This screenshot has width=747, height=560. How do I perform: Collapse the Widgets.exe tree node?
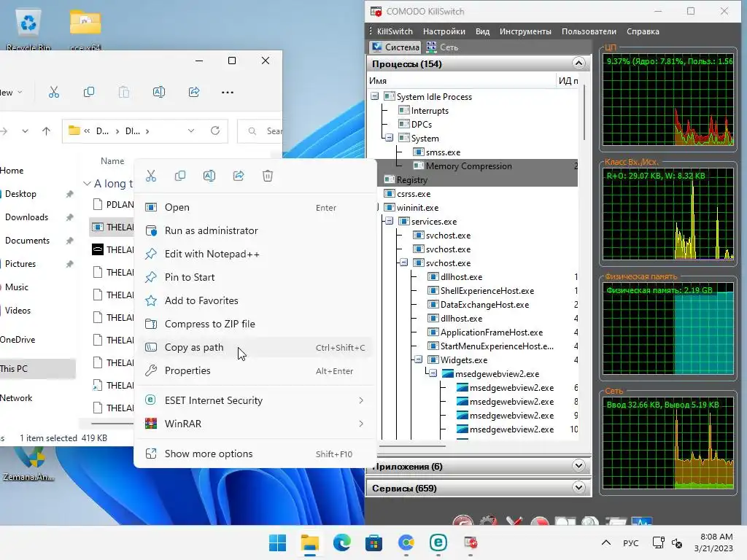point(418,359)
